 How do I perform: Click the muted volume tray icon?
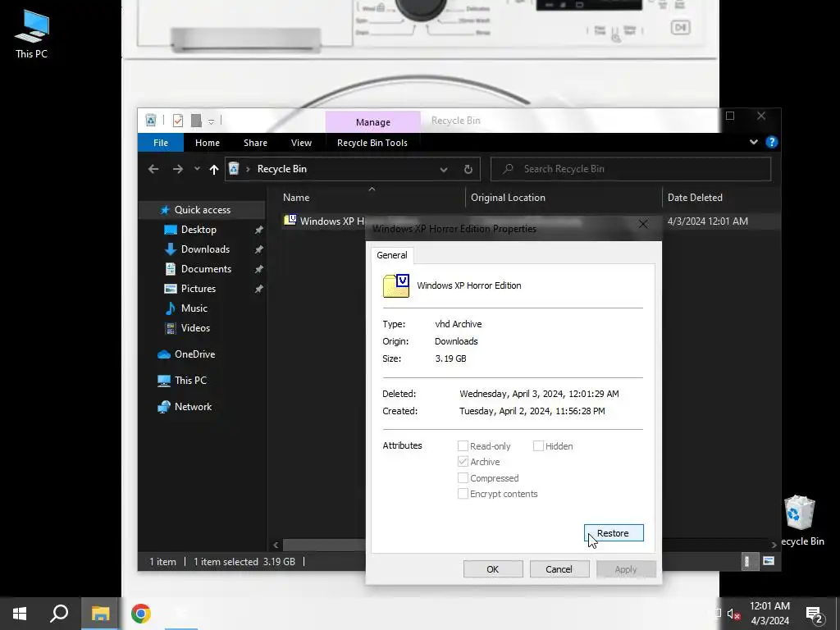click(733, 614)
